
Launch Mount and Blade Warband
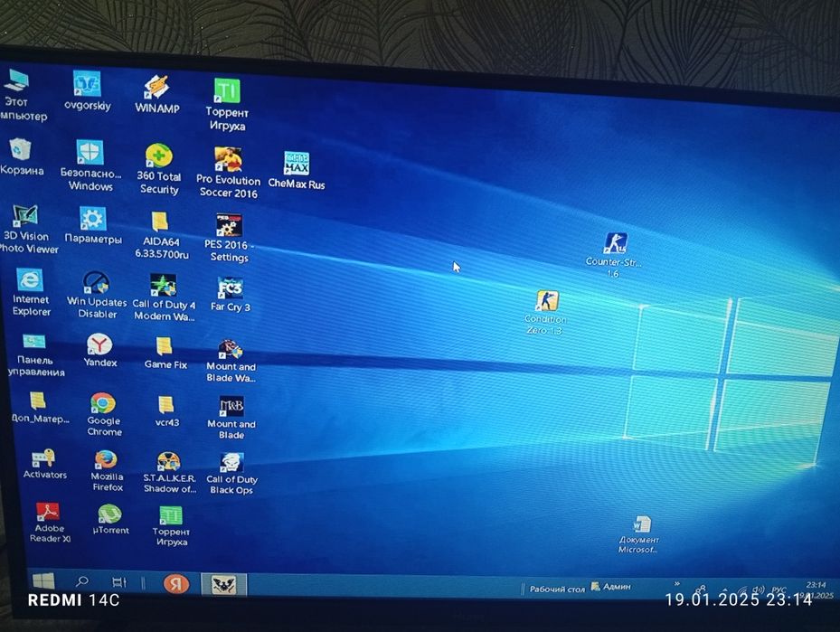coord(231,361)
